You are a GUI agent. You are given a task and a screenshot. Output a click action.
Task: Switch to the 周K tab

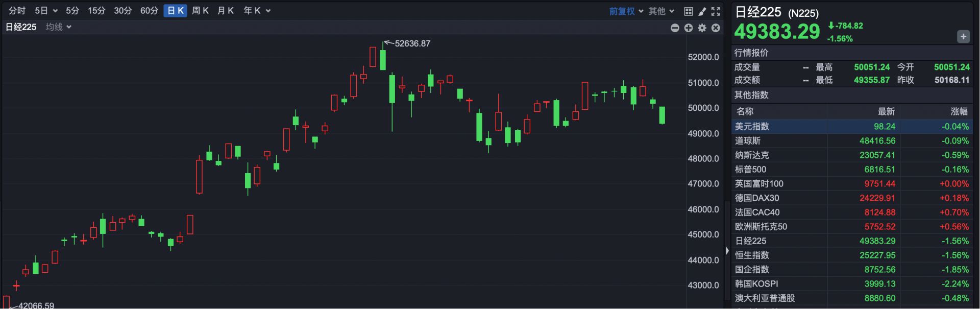coord(200,11)
